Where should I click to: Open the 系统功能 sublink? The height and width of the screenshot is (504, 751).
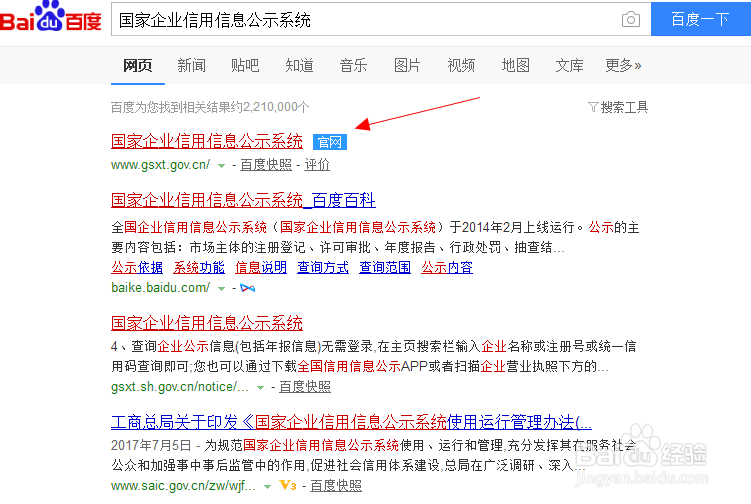pyautogui.click(x=199, y=267)
